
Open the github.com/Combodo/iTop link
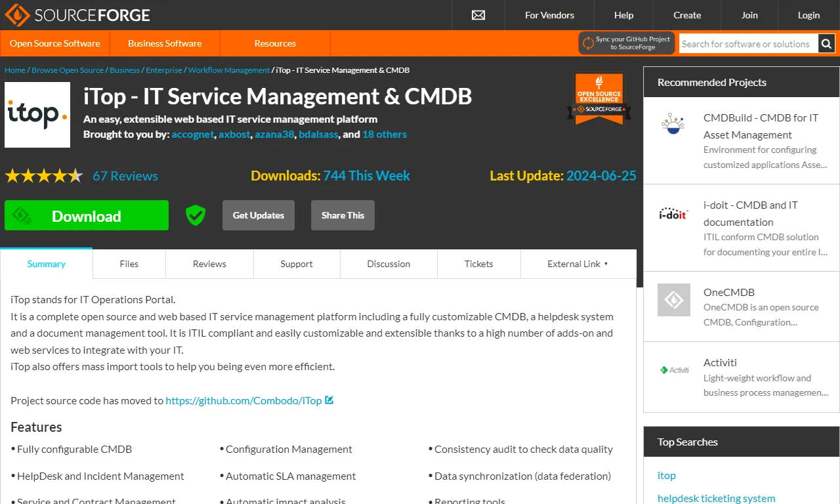pyautogui.click(x=243, y=400)
